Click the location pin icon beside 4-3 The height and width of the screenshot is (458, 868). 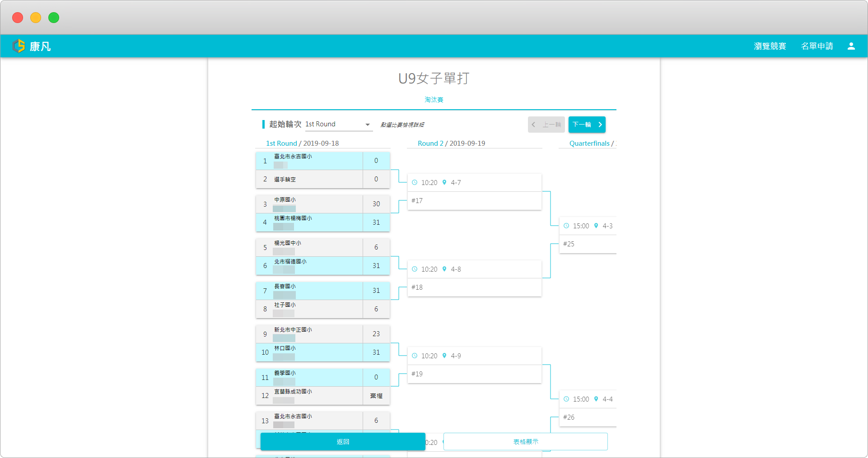click(x=596, y=226)
